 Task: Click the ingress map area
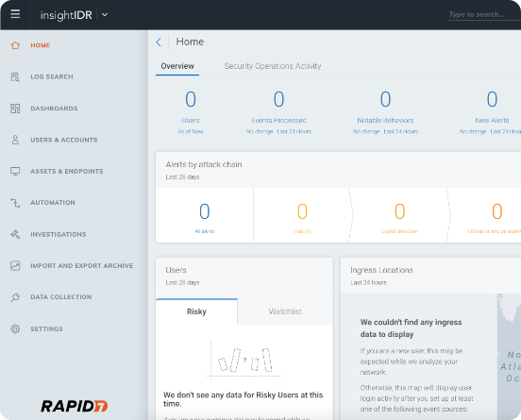[x=509, y=356]
